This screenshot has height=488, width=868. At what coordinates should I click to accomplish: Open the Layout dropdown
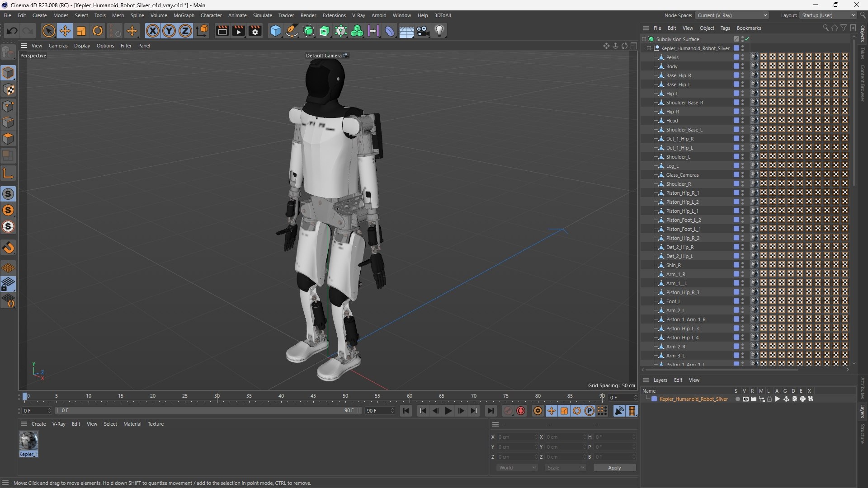(828, 15)
